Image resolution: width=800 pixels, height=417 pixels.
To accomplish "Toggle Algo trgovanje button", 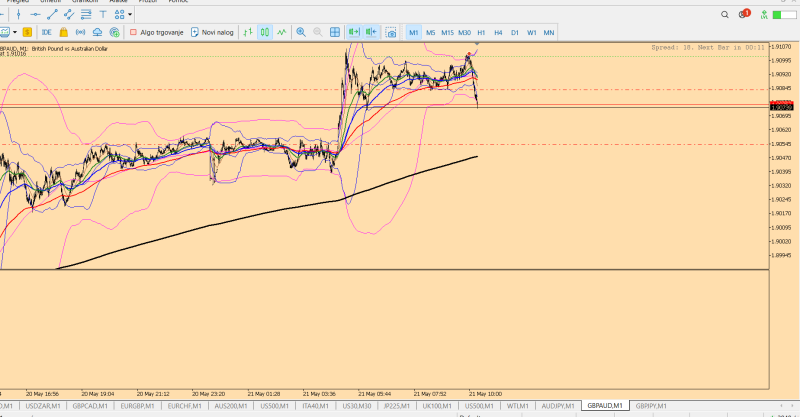I will coord(157,32).
